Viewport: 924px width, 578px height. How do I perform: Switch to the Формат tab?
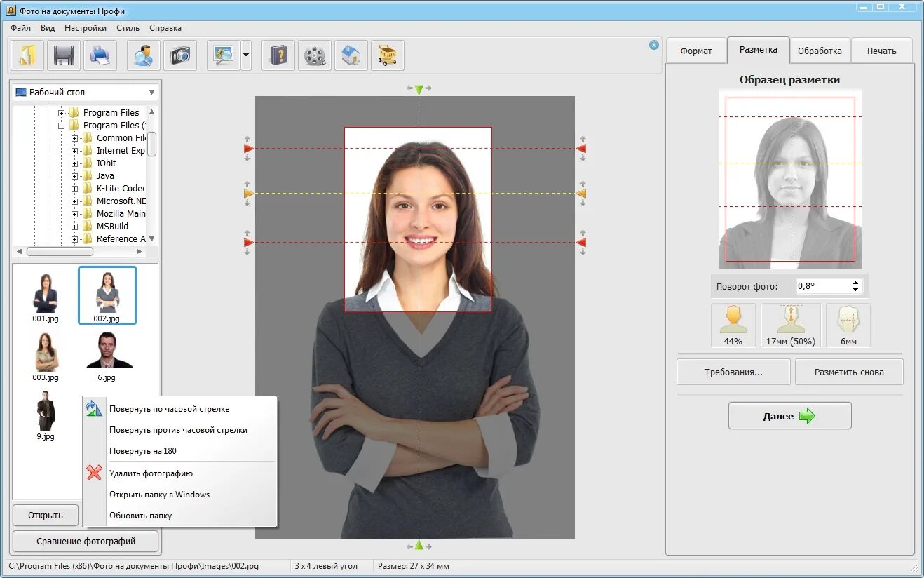[696, 51]
